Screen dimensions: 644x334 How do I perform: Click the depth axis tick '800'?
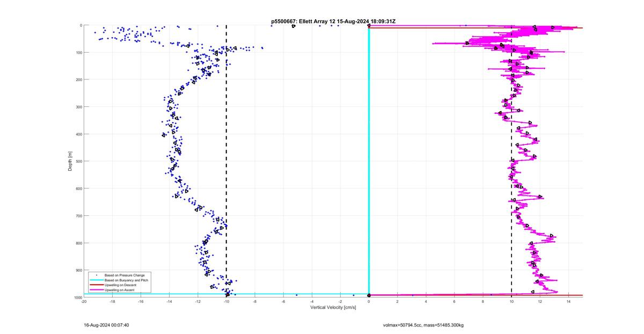click(78, 243)
